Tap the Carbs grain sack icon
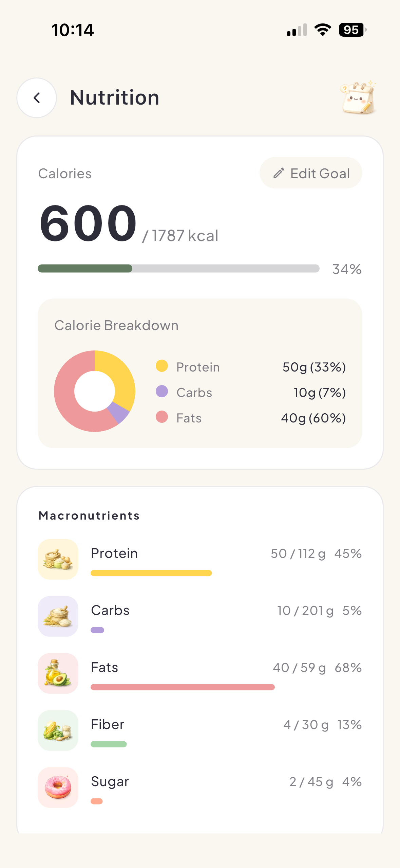Screen dimensions: 400x868 point(58,616)
